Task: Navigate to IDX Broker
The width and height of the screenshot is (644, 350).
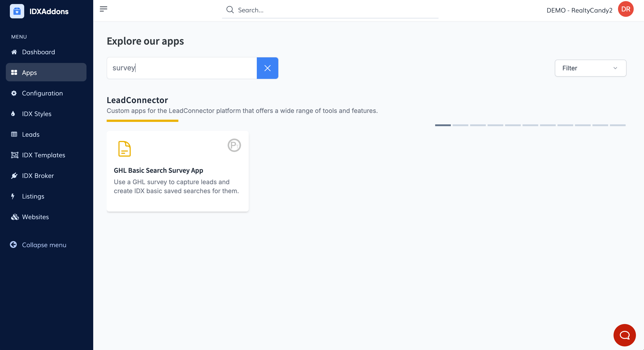Action: [38, 176]
